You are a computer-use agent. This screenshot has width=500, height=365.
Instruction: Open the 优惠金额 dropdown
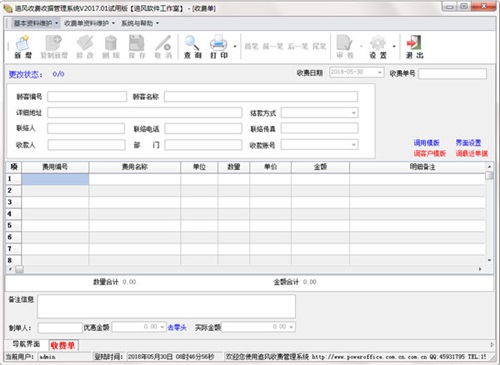162,327
